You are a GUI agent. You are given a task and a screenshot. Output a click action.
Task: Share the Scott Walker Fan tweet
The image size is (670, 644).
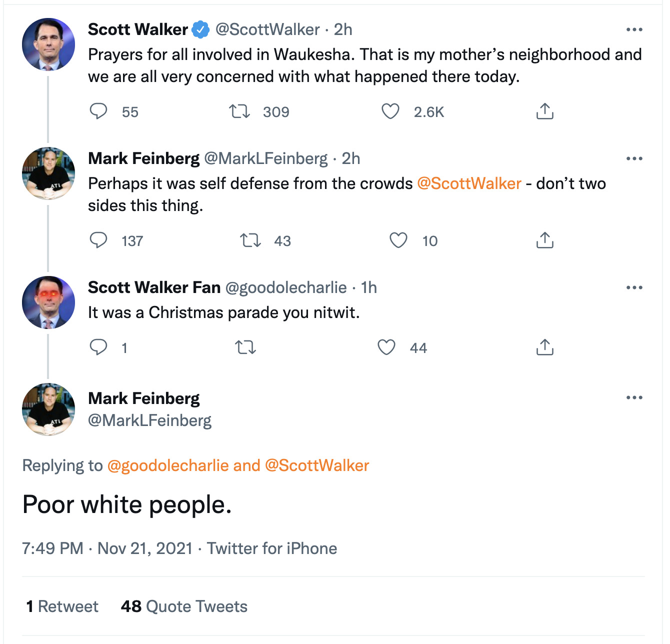click(544, 347)
